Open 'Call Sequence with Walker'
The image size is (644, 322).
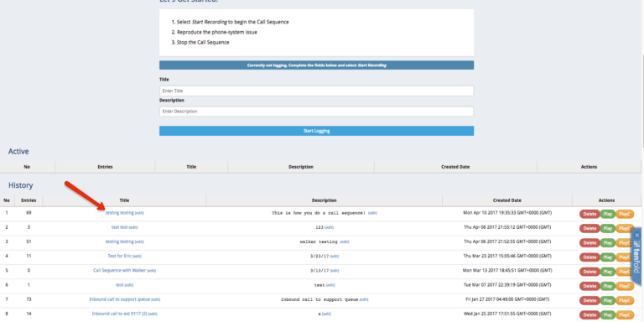click(120, 270)
